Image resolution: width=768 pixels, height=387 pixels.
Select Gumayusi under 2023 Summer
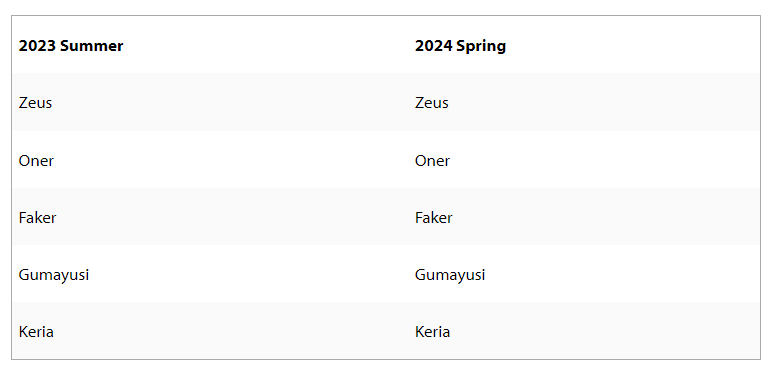[x=54, y=275]
